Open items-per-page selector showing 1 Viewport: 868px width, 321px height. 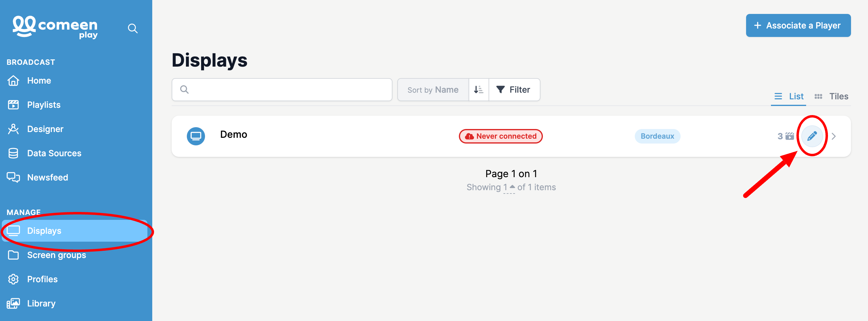(509, 187)
